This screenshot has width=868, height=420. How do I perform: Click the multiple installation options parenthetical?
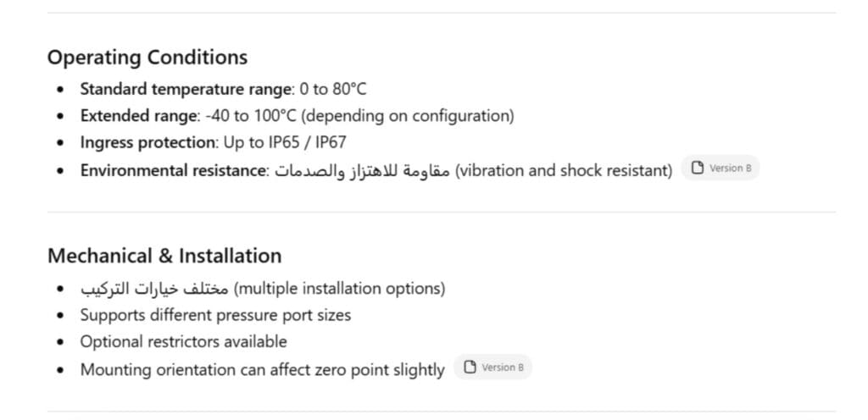339,289
